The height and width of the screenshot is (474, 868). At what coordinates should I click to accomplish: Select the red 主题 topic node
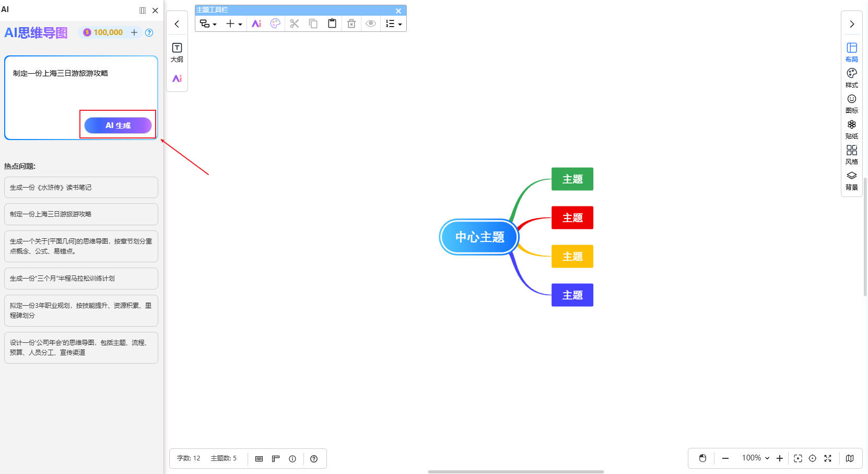pos(572,218)
